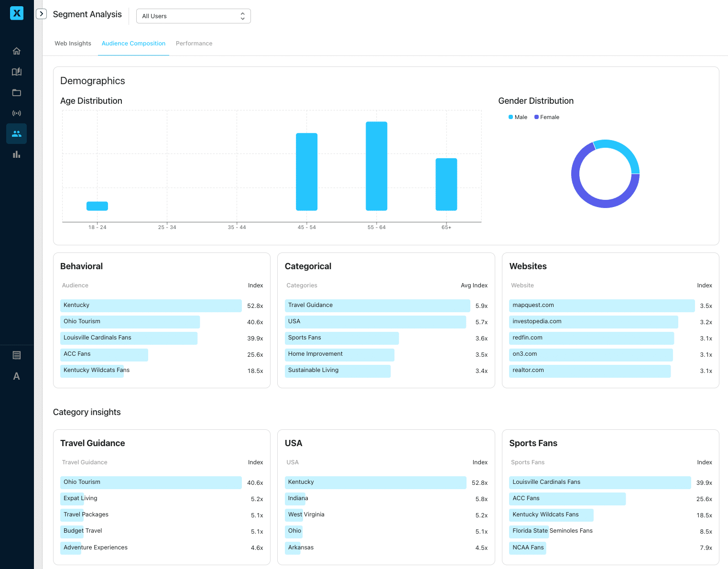Switch to the Performance tab
Image resolution: width=728 pixels, height=569 pixels.
coord(194,44)
